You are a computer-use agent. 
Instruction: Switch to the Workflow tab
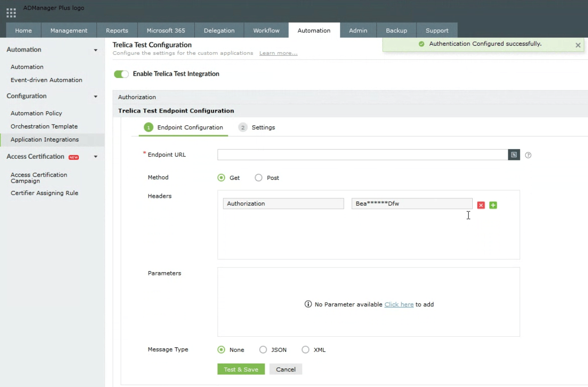(266, 30)
